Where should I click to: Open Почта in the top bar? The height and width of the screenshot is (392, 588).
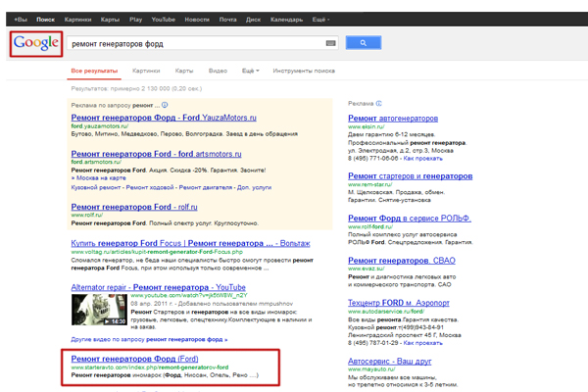click(x=227, y=20)
